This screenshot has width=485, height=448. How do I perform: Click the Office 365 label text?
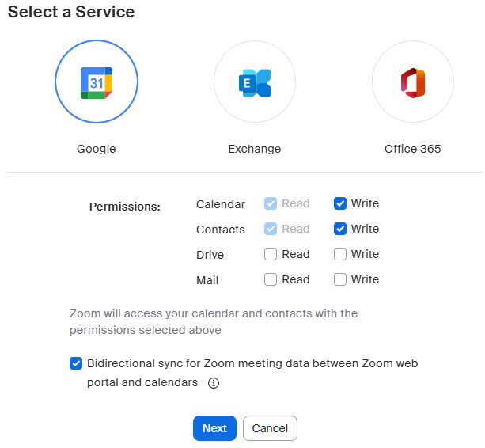pyautogui.click(x=413, y=149)
